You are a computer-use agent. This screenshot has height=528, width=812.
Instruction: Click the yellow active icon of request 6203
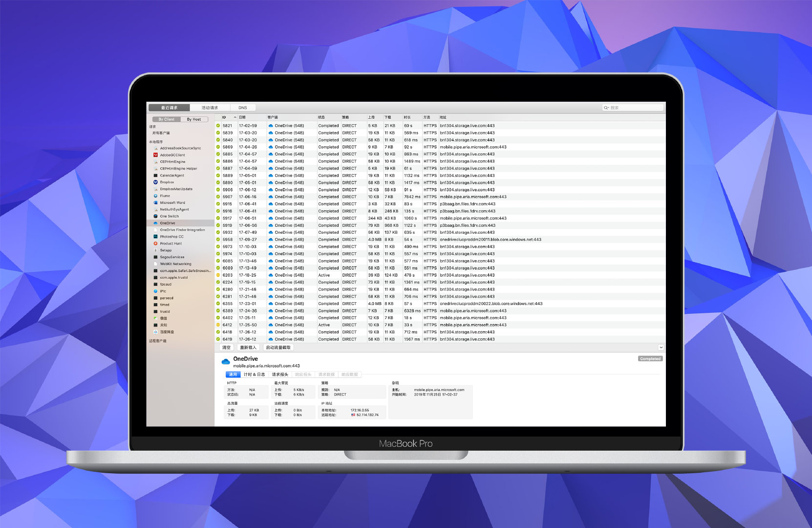218,275
